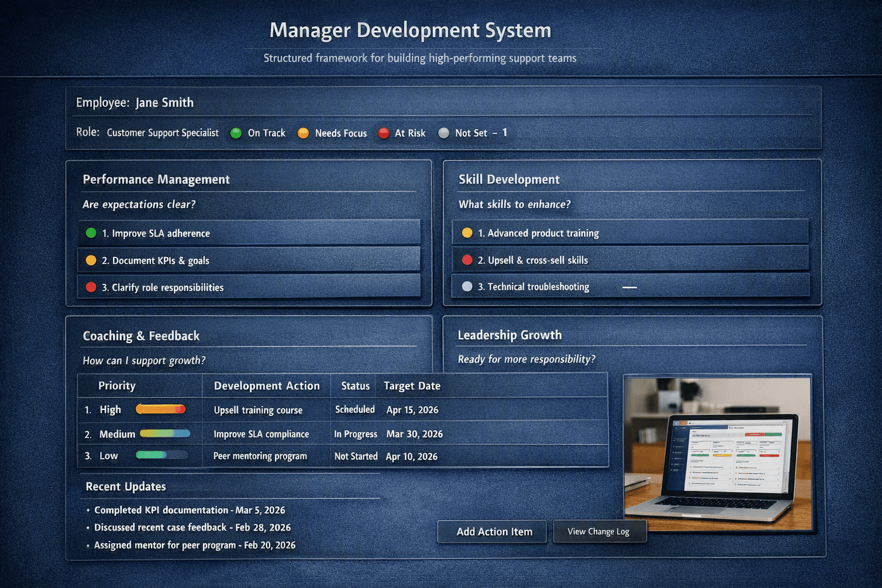
Task: Click the Coaching & Feedback panel heading
Action: [x=141, y=336]
